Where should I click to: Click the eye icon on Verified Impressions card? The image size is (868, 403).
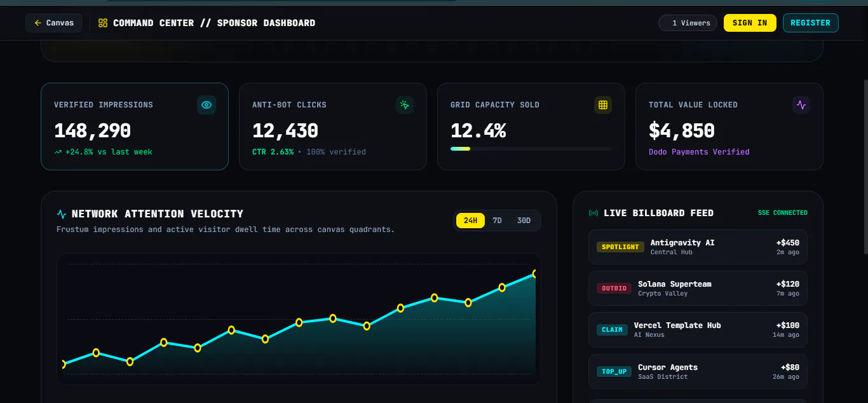tap(206, 105)
